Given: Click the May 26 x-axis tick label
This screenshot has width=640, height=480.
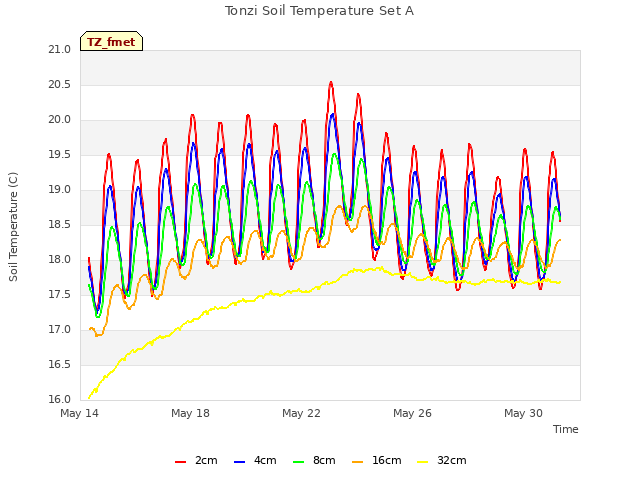Looking at the screenshot, I should [412, 413].
